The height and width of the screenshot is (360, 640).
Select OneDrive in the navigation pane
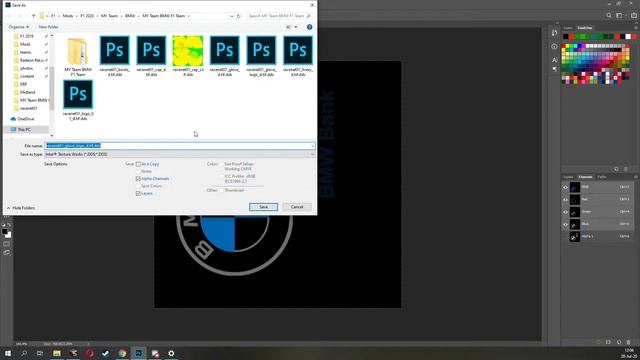coord(26,119)
